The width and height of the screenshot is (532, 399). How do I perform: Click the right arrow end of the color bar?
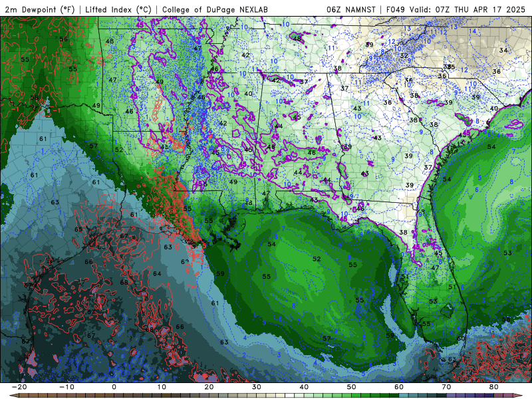pos(518,395)
